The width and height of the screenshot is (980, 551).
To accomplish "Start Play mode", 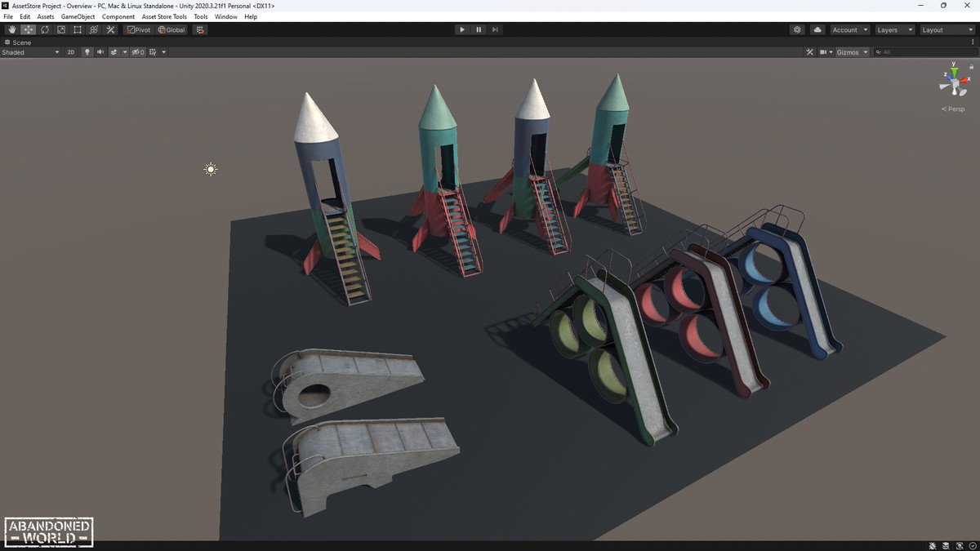I will click(x=462, y=29).
